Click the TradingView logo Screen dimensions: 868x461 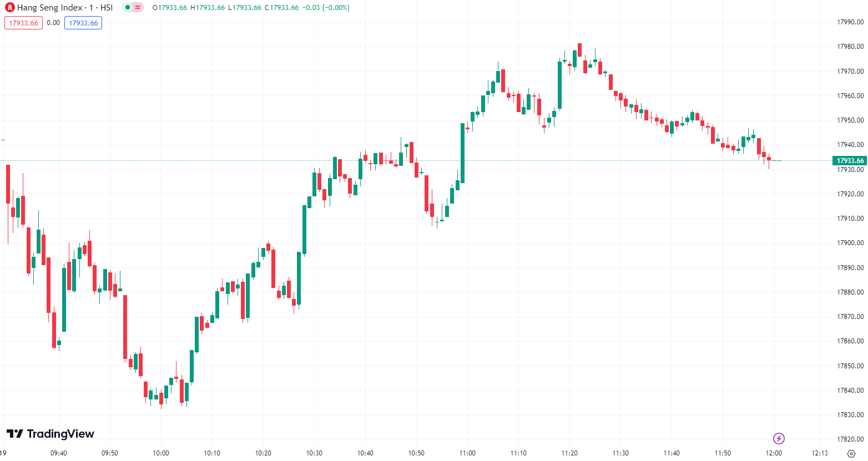51,434
